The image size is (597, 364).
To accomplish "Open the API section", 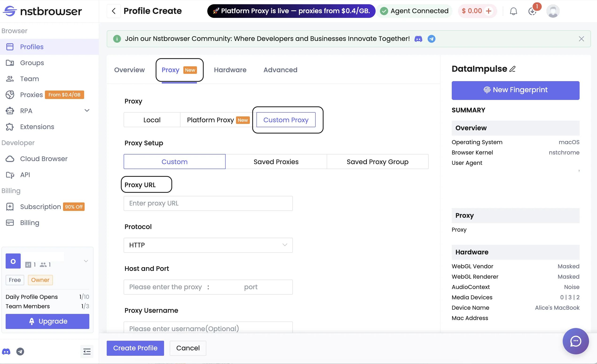I will pos(25,175).
